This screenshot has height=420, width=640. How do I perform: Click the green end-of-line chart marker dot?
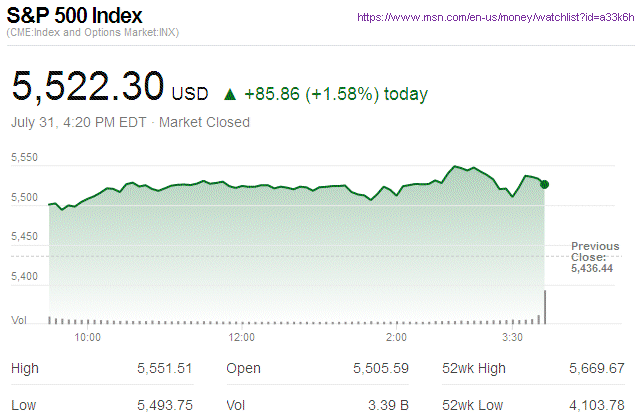point(544,184)
